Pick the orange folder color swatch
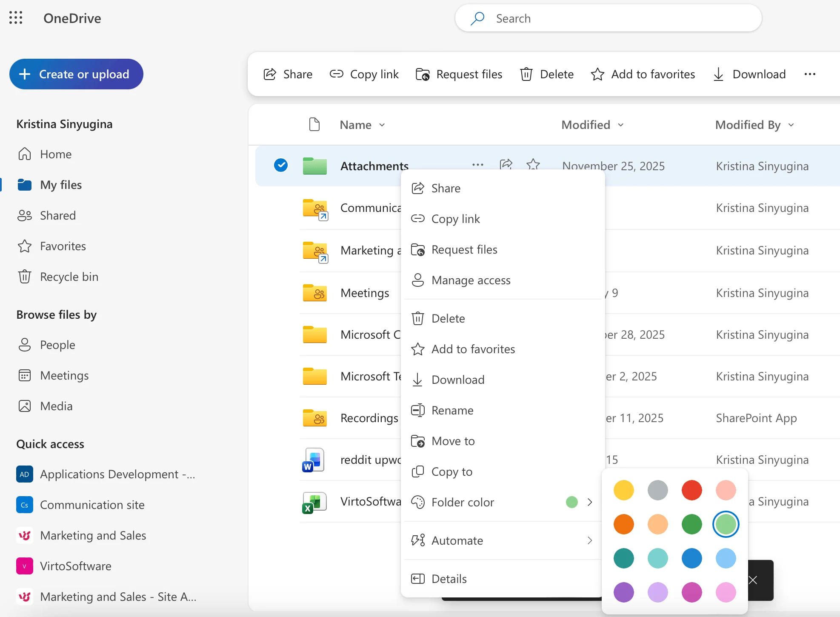 [624, 524]
